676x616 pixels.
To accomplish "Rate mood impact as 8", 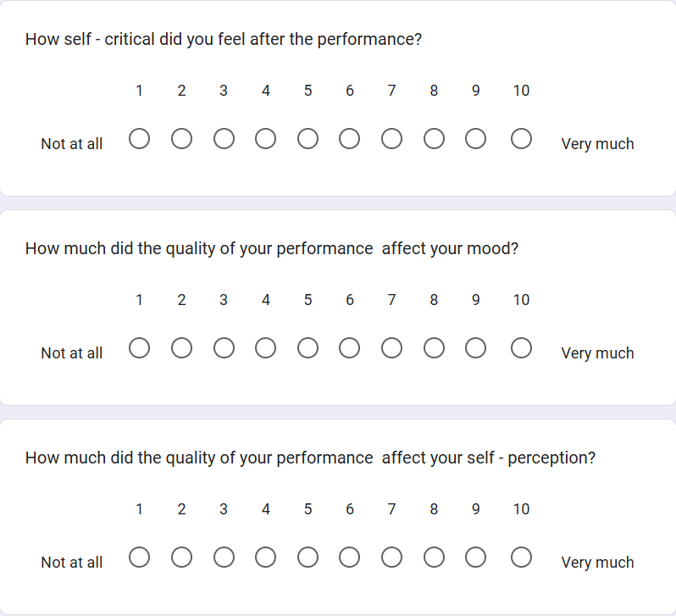I will (435, 347).
